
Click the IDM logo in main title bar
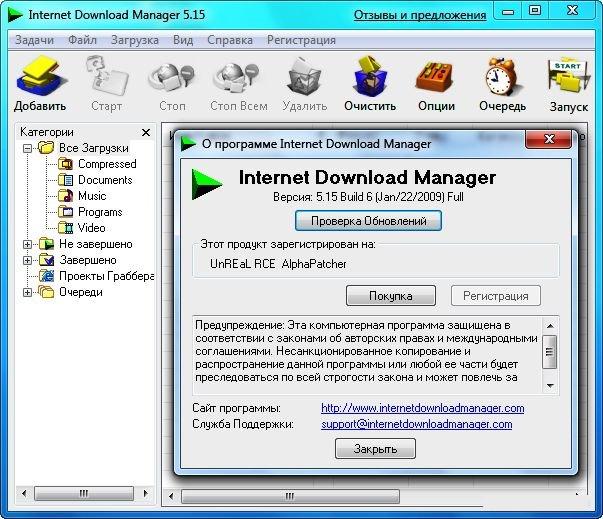tap(16, 15)
